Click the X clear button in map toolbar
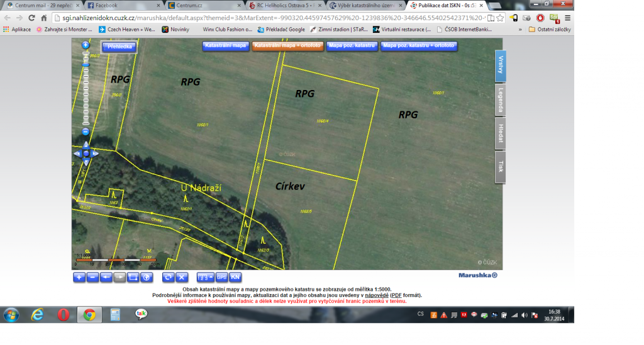This screenshot has height=345, width=644. click(182, 277)
